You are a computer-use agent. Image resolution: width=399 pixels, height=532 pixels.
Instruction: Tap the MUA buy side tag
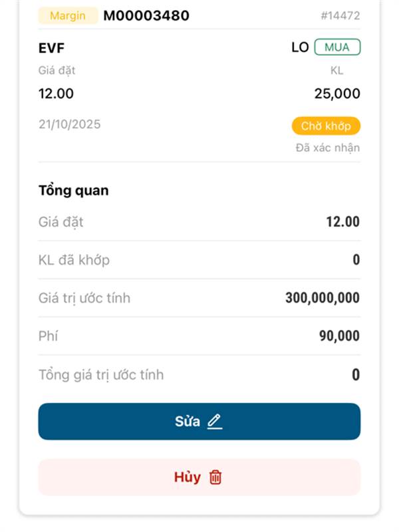point(337,48)
